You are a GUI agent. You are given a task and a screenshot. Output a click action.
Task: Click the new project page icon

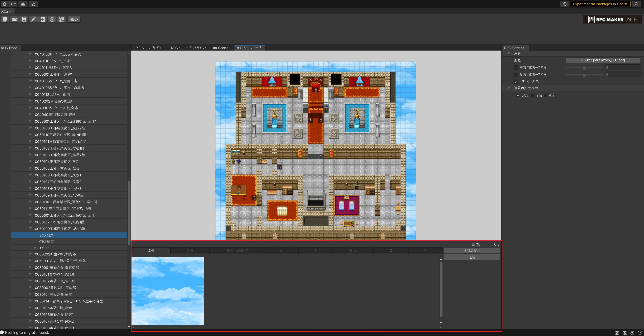5,19
